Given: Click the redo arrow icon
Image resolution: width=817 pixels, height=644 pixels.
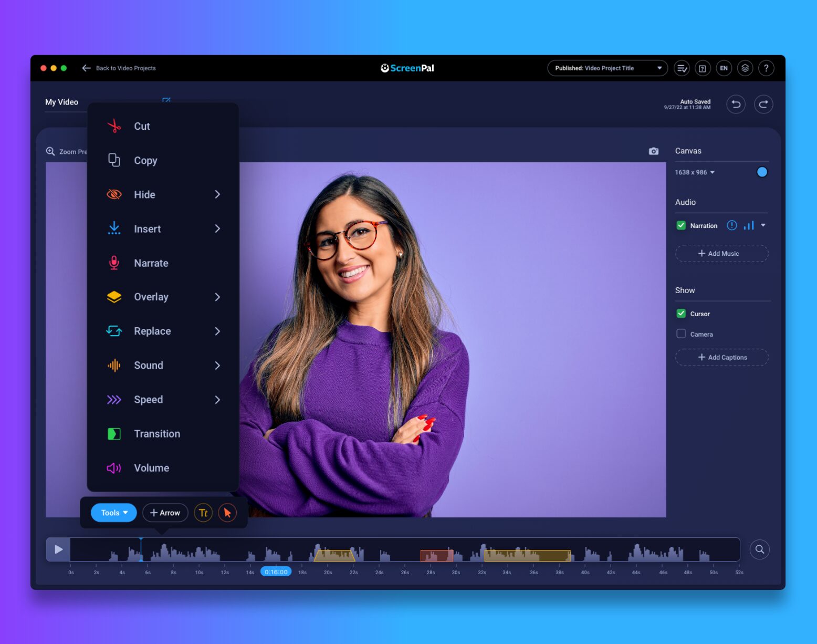Looking at the screenshot, I should pyautogui.click(x=763, y=104).
